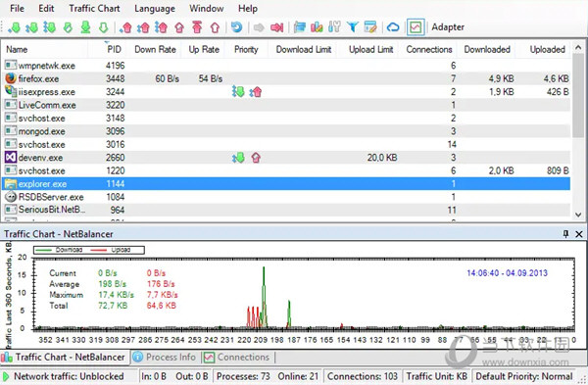
Task: Sort by the Priority column header
Action: [246, 50]
